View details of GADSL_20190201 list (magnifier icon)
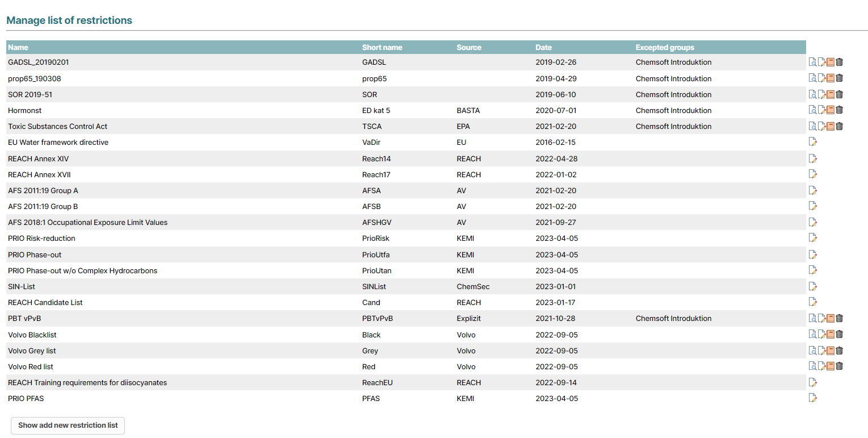This screenshot has width=868, height=438. pos(812,62)
